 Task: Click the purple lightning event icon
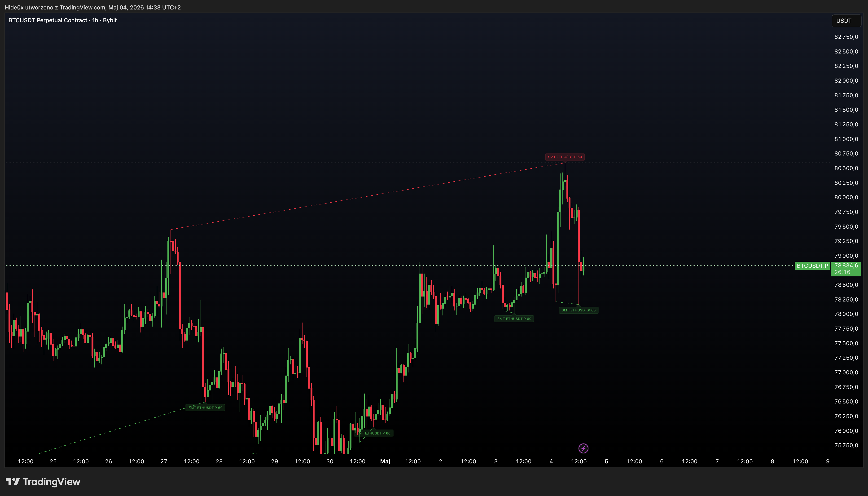[x=583, y=448]
